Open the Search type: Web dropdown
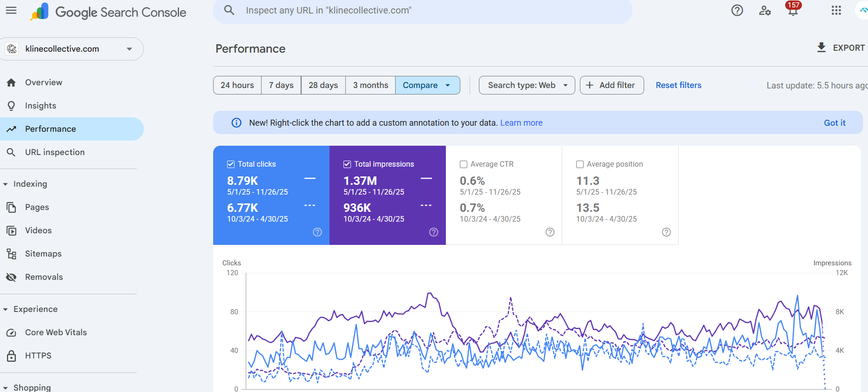 [x=527, y=85]
